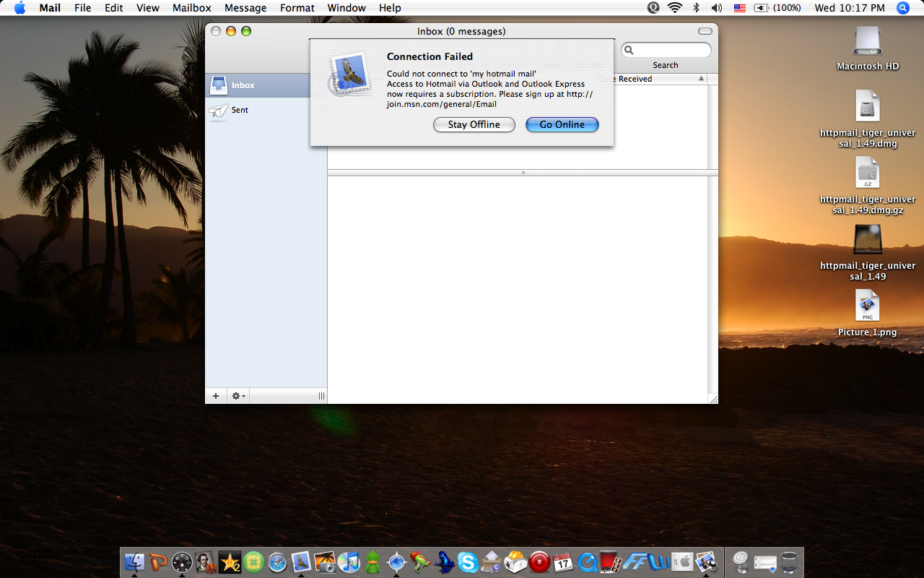This screenshot has width=924, height=578.
Task: Click the Spotlight search icon
Action: pyautogui.click(x=902, y=8)
